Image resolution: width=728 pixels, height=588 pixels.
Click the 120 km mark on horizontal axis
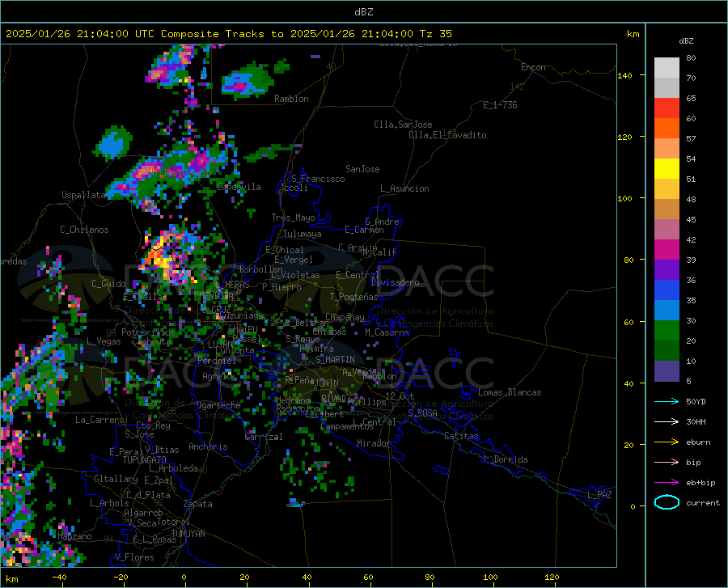(x=552, y=577)
